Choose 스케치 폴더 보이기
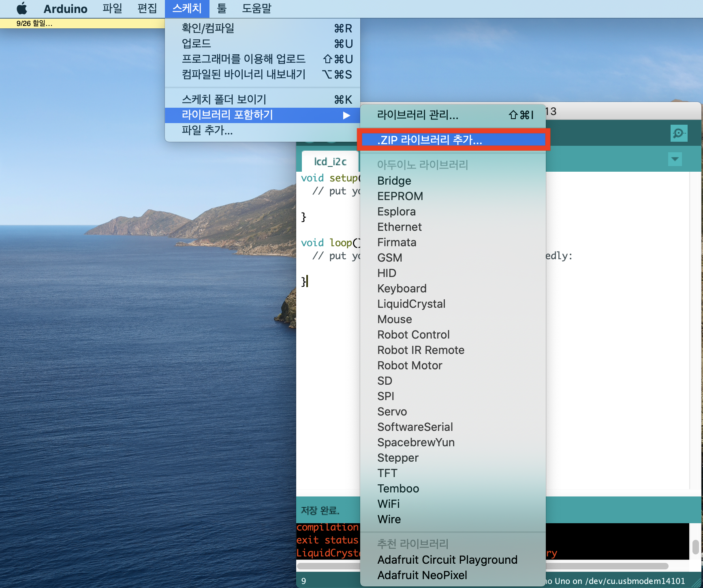This screenshot has height=588, width=703. (263, 100)
